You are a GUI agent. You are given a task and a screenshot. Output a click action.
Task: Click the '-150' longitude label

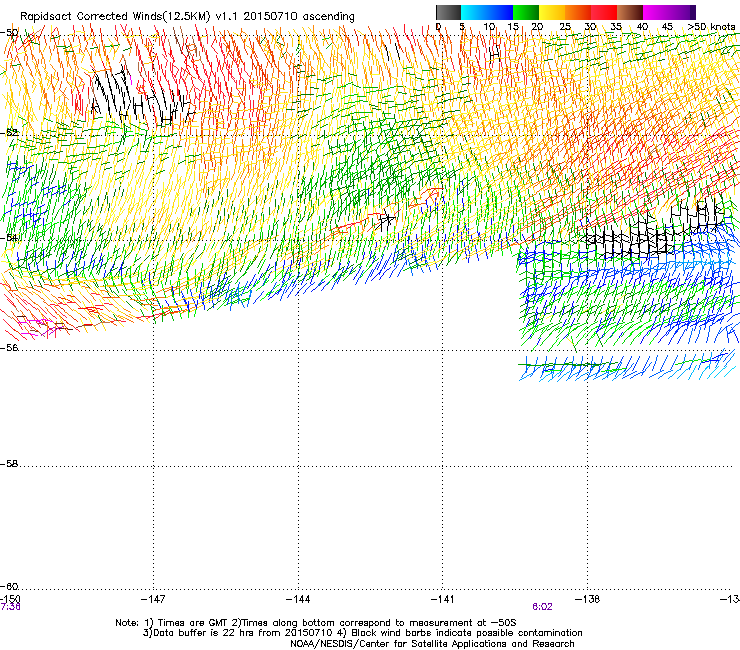click(10, 599)
